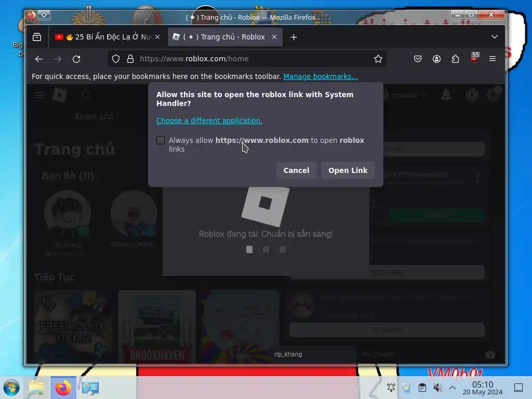532x399 pixels.
Task: Open the Firefox window menu icon in titlebar
Action: (x=31, y=15)
